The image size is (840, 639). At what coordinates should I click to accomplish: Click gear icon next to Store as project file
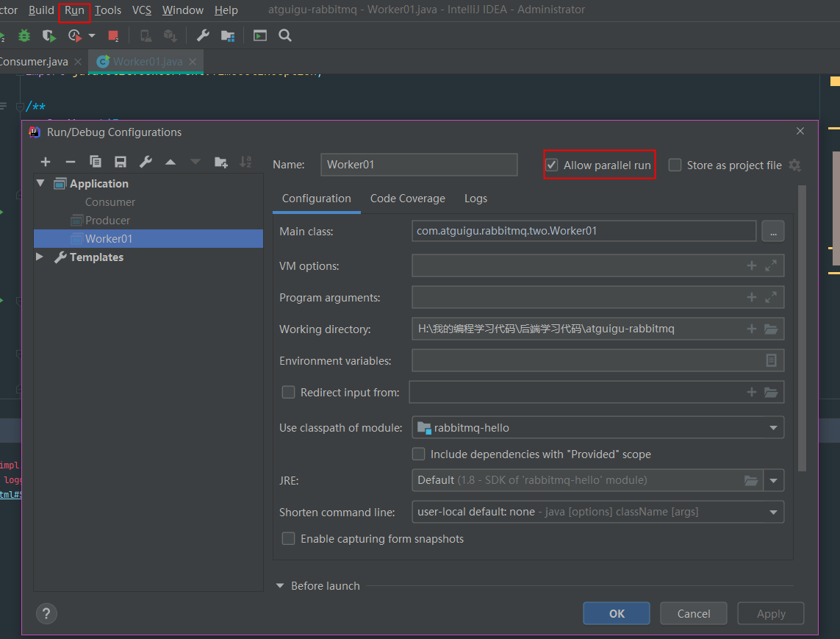[794, 165]
